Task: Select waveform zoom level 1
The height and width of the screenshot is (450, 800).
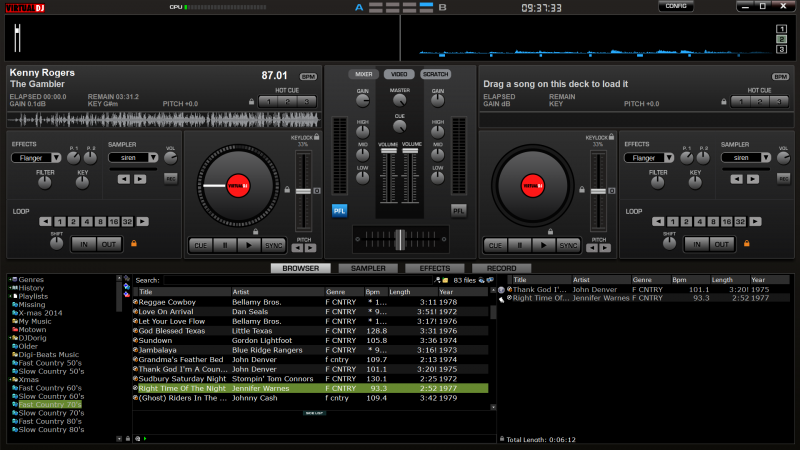Action: 781,29
